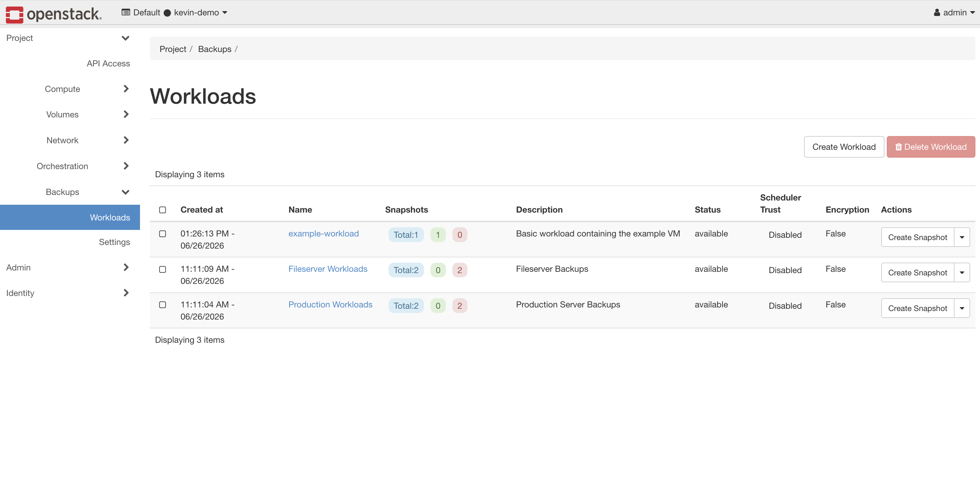980x503 pixels.
Task: Click the Backups breadcrumb
Action: pyautogui.click(x=215, y=49)
